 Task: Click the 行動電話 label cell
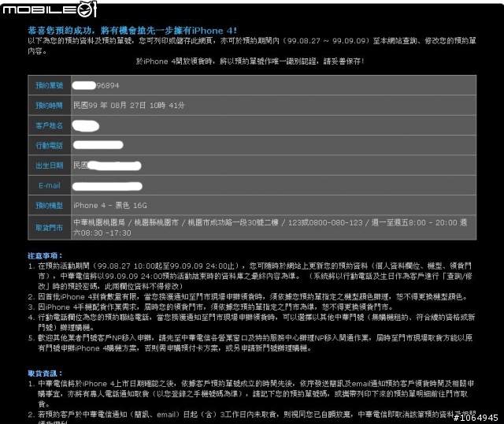[x=50, y=146]
